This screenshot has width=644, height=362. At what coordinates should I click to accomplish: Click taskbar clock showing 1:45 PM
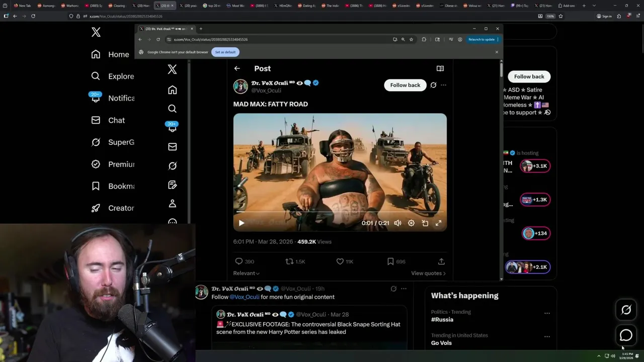coord(627,355)
